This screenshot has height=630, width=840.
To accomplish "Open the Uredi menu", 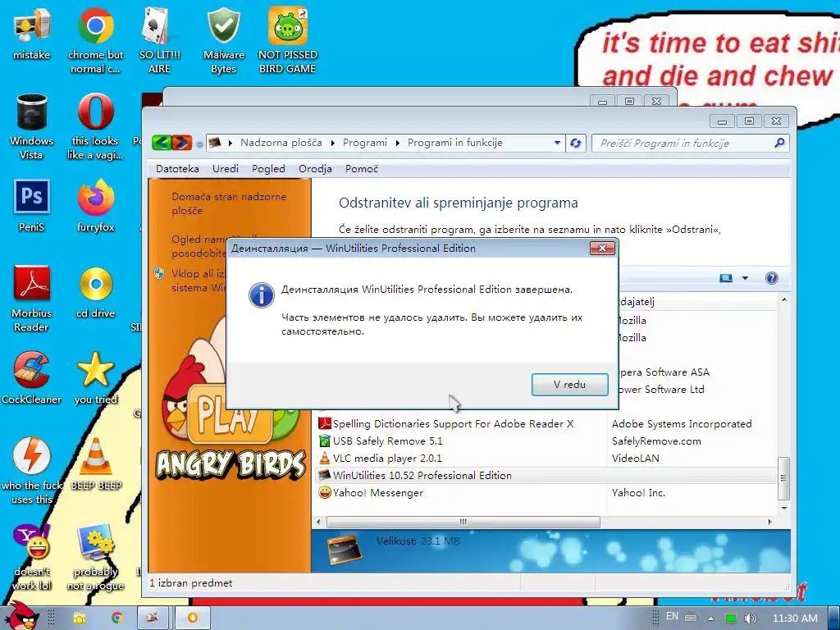I will coord(226,169).
